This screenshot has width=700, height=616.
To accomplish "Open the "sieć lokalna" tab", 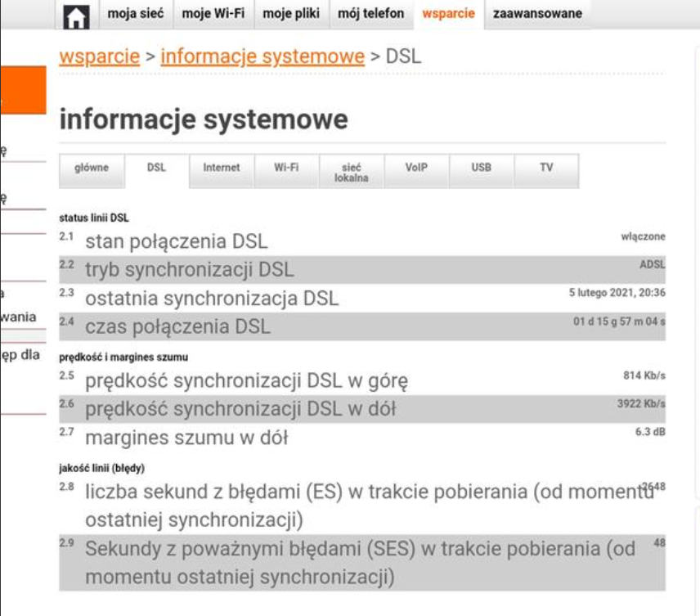I will tap(351, 169).
